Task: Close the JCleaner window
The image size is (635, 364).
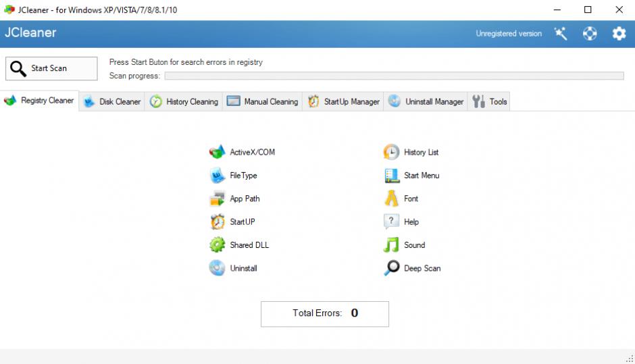Action: (619, 9)
